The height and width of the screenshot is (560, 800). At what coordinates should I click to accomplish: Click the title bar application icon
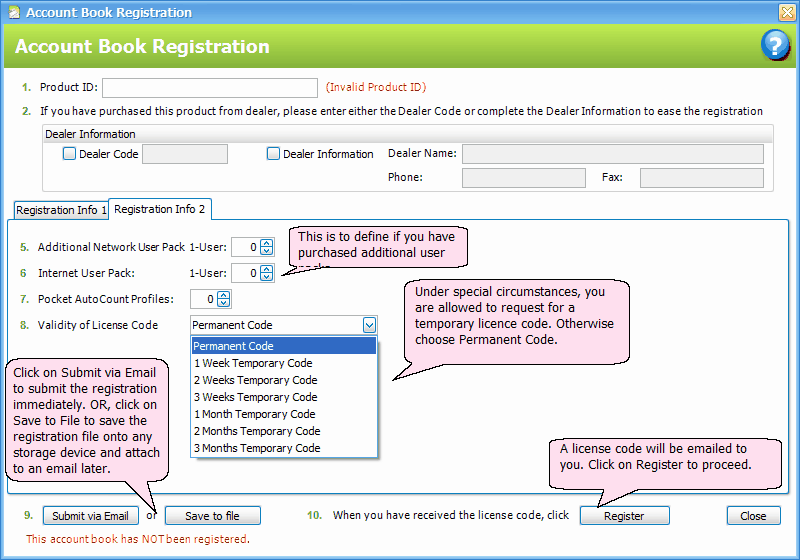pyautogui.click(x=14, y=12)
